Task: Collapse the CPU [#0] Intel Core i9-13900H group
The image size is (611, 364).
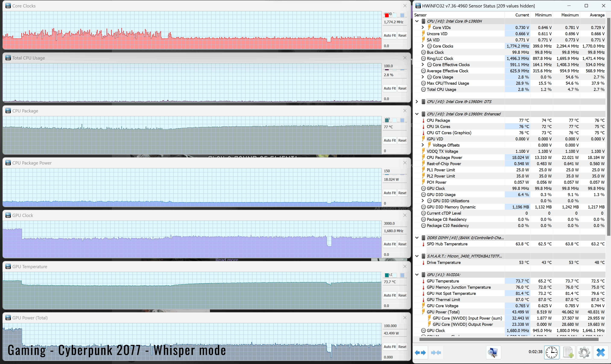Action: 417,21
